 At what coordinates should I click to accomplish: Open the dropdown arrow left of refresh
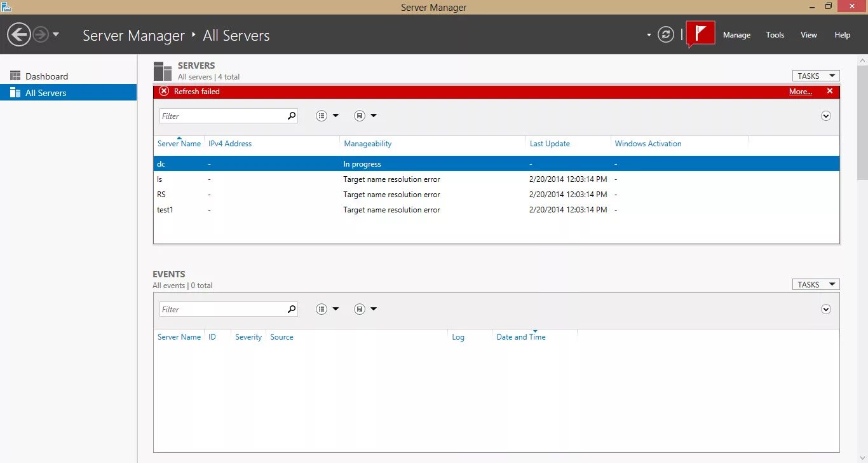point(649,35)
